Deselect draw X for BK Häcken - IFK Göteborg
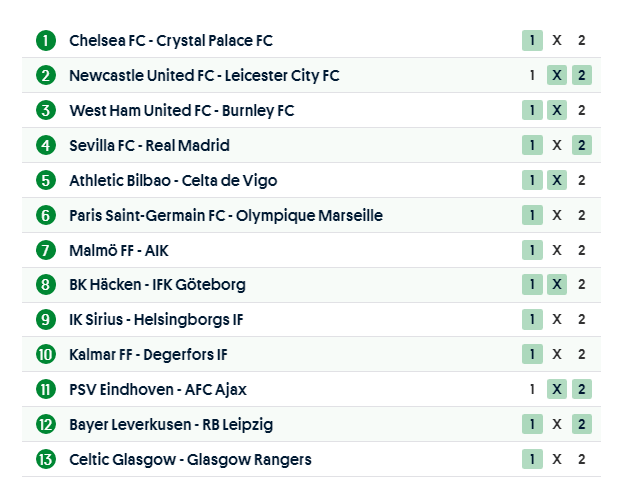The width and height of the screenshot is (629, 485). coord(557,284)
